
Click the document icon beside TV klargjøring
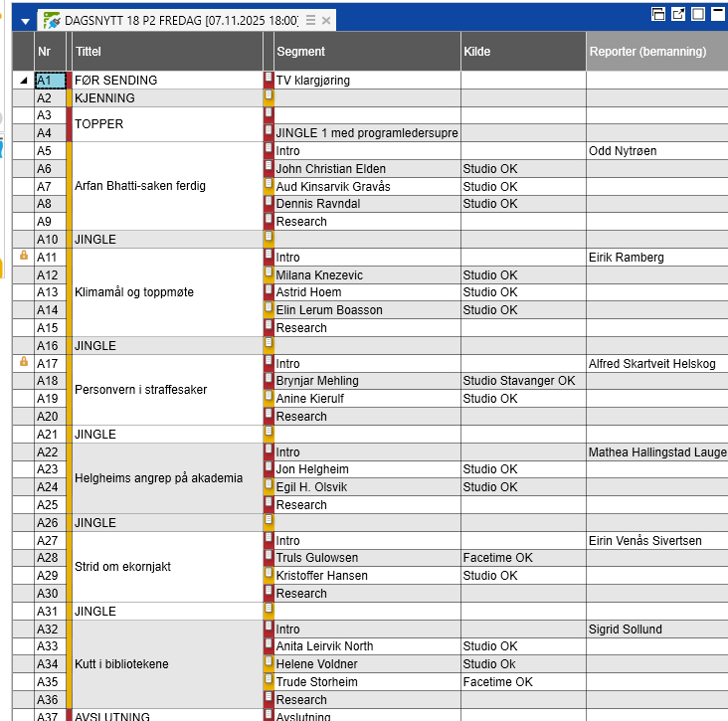pyautogui.click(x=269, y=80)
